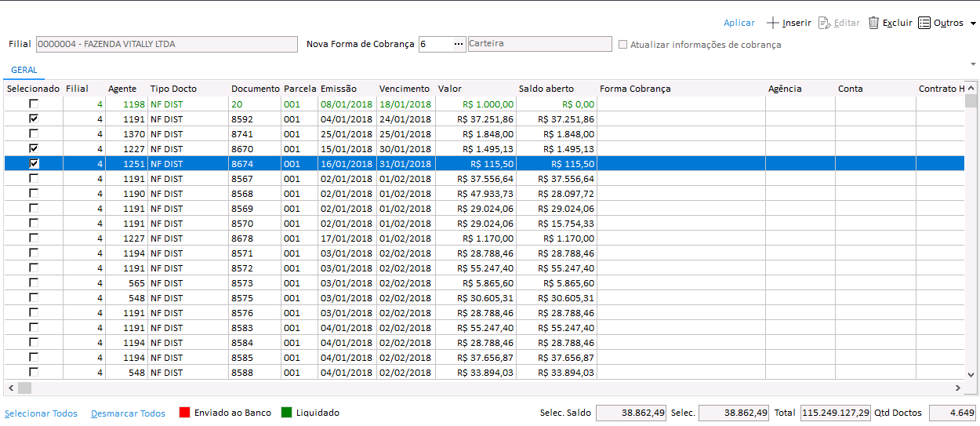The image size is (980, 426).
Task: Select checkbox for document 8741 row
Action: [34, 133]
